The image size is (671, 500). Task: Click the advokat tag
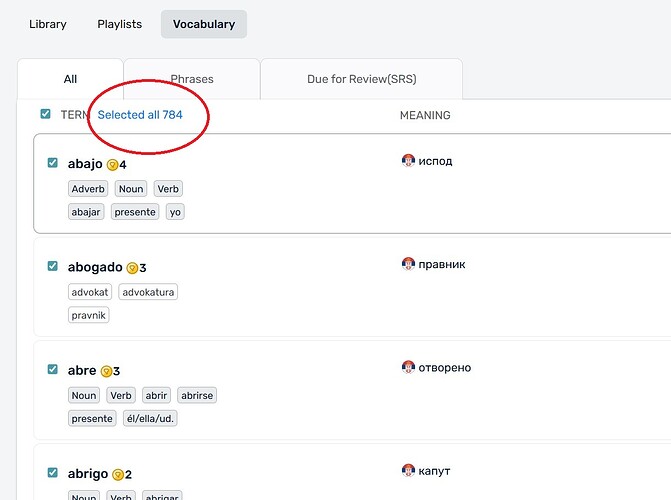(x=90, y=292)
